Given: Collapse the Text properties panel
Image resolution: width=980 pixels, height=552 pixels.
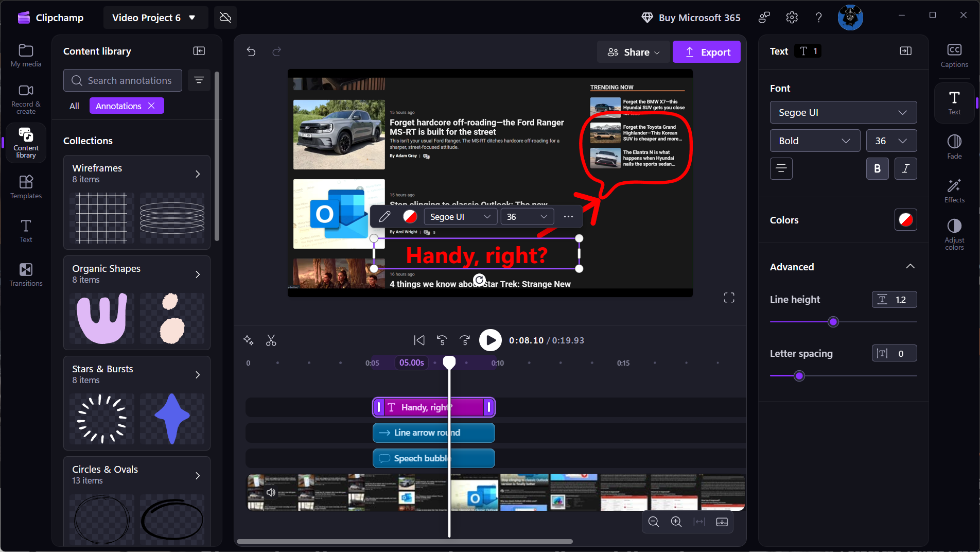Looking at the screenshot, I should [x=905, y=51].
